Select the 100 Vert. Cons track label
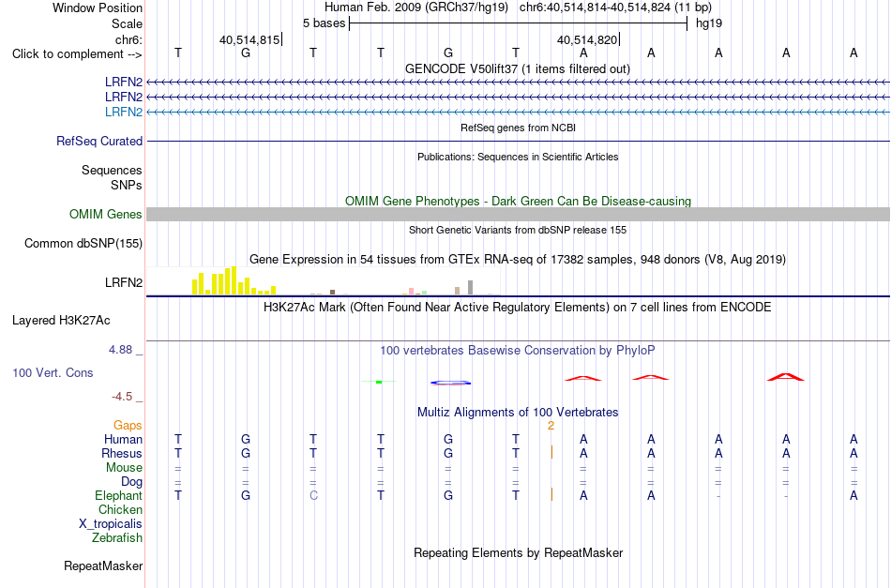 (x=53, y=372)
